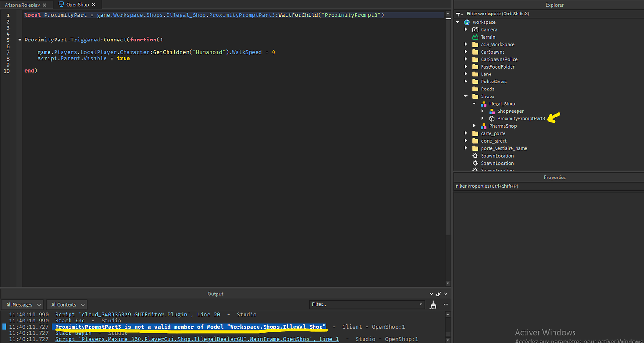644x343 pixels.
Task: Switch to the Arizona Roleplay tab
Action: pos(22,5)
